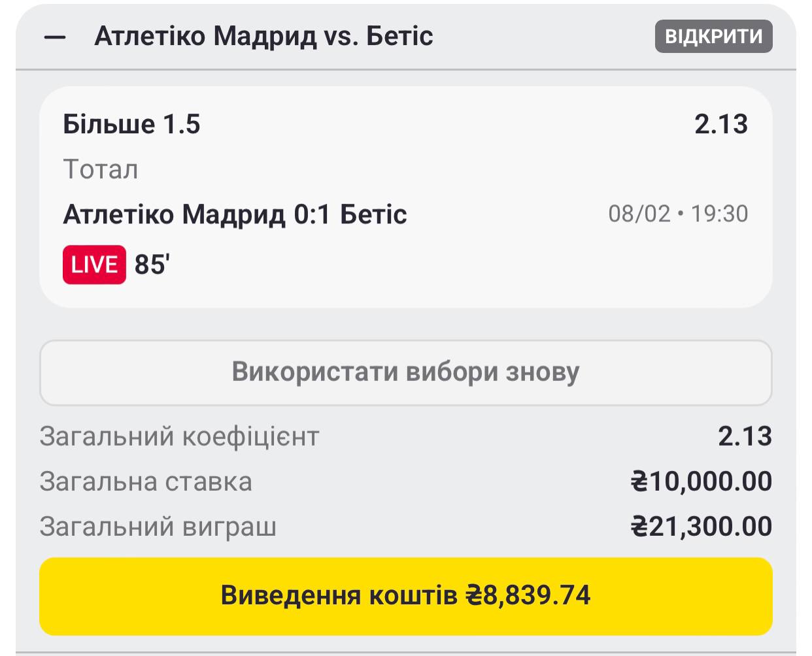Click the Тотал market label
Image resolution: width=812 pixels, height=656 pixels.
click(x=101, y=169)
